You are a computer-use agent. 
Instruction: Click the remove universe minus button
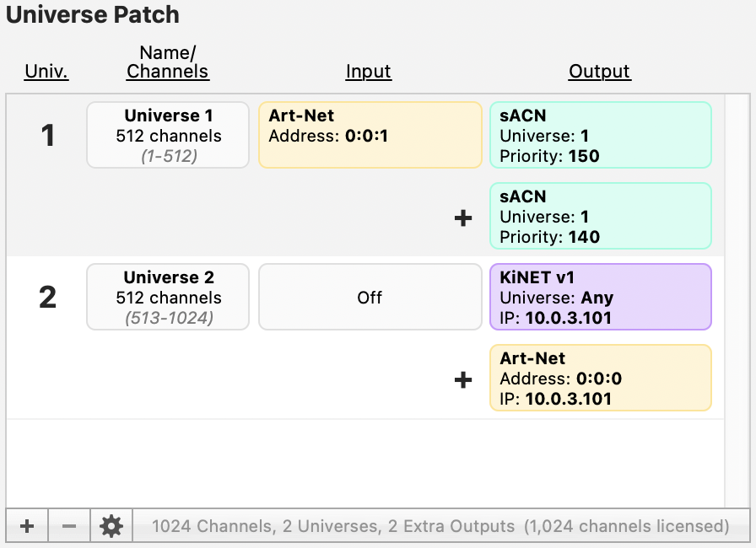pos(69,527)
